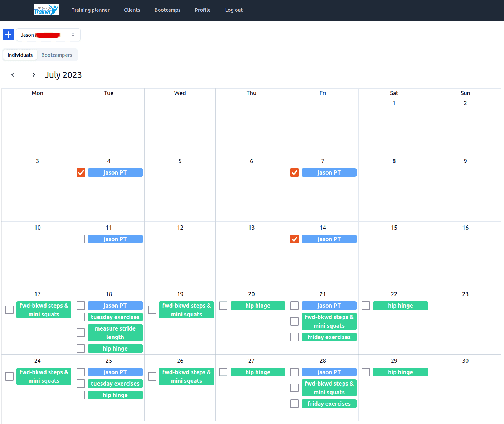Open tuesday exercises event on July 25
The height and width of the screenshot is (424, 504).
click(115, 384)
